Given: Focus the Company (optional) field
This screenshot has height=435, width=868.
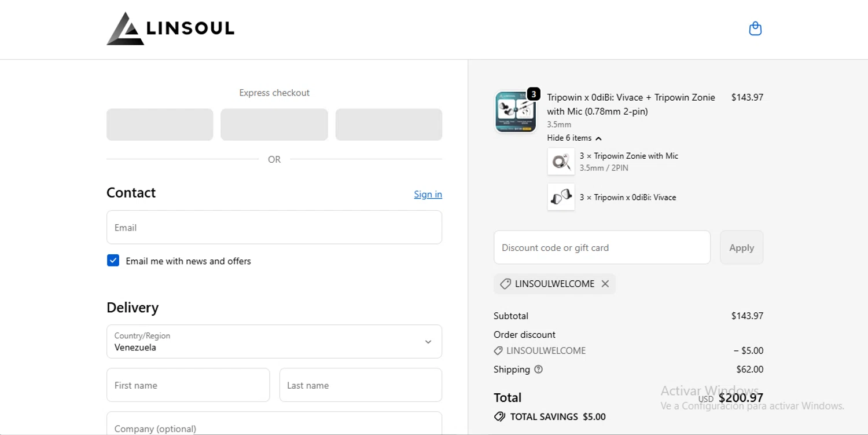Looking at the screenshot, I should pos(274,423).
